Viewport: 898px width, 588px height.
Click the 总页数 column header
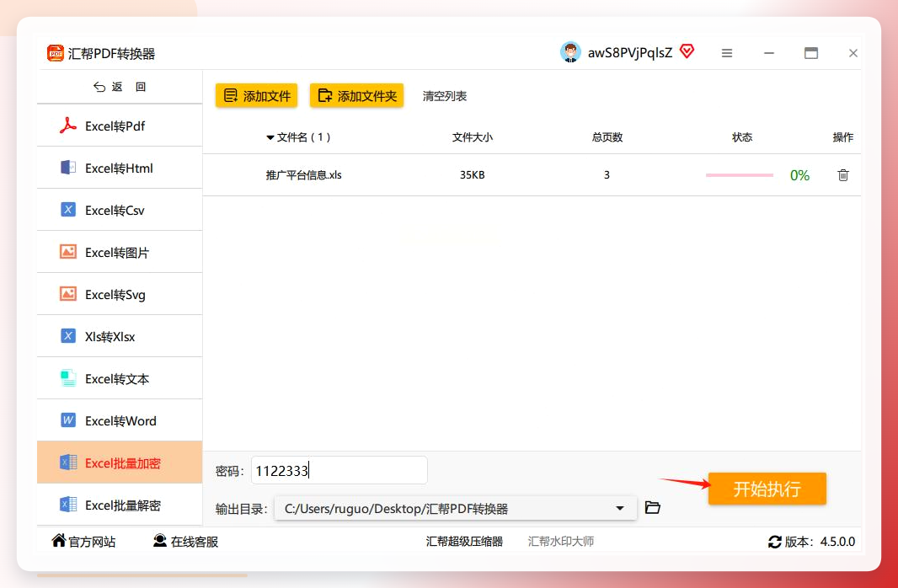(607, 137)
